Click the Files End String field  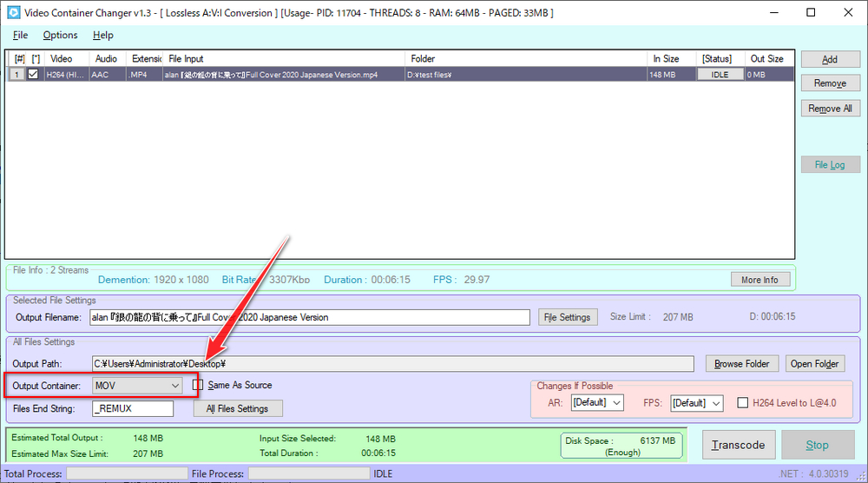tap(133, 408)
